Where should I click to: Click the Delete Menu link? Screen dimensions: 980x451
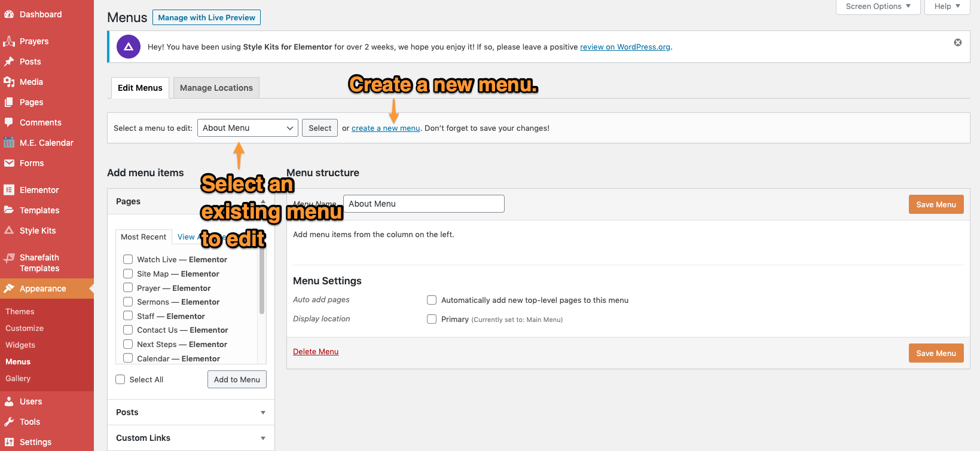tap(316, 352)
